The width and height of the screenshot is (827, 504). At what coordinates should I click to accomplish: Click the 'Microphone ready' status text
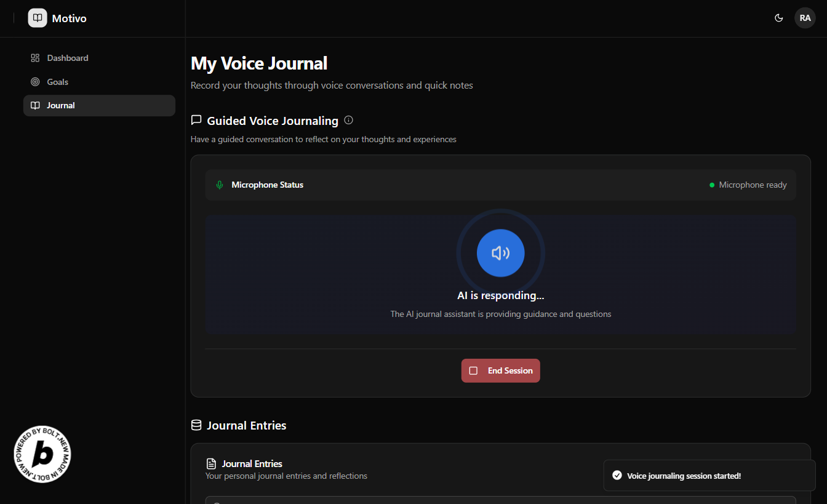753,185
